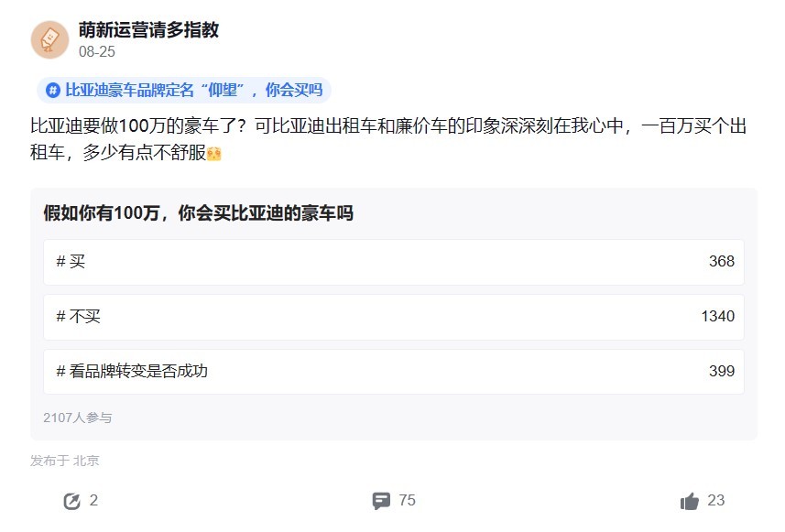Click the repost count 2
The height and width of the screenshot is (532, 785).
93,501
